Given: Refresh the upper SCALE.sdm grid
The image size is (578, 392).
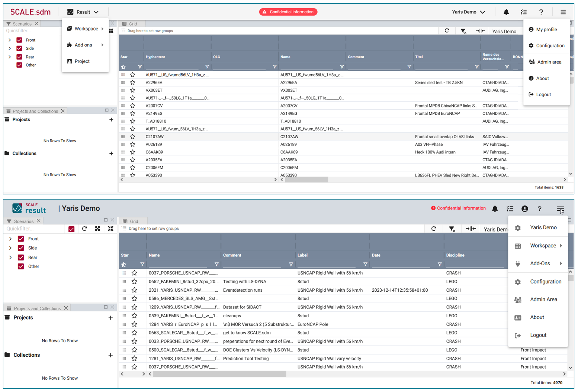Looking at the screenshot, I should point(447,31).
